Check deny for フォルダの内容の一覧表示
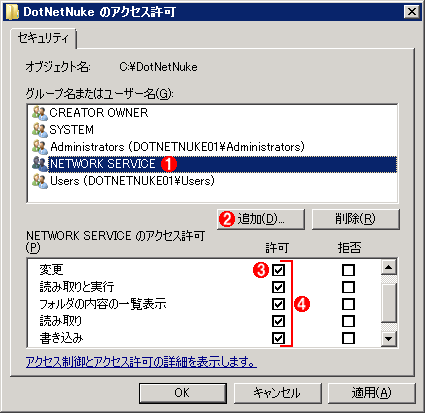Screen dimensions: 425x413 [x=348, y=304]
